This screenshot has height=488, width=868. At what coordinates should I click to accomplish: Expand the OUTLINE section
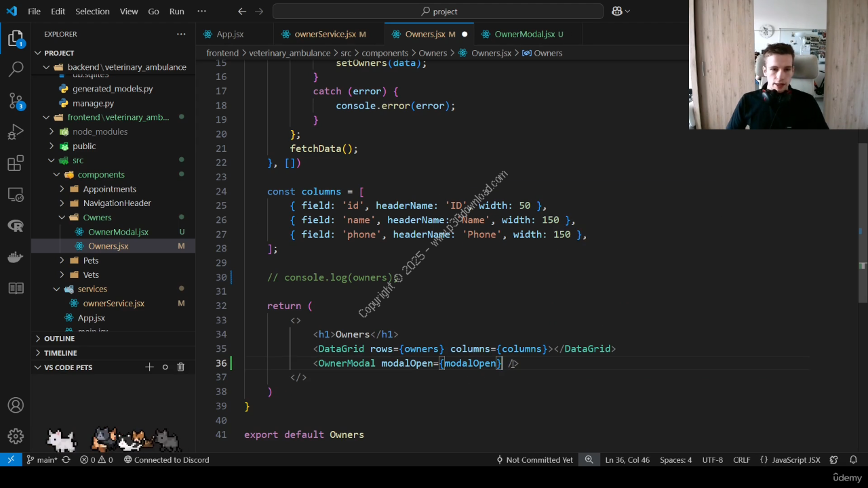59,338
